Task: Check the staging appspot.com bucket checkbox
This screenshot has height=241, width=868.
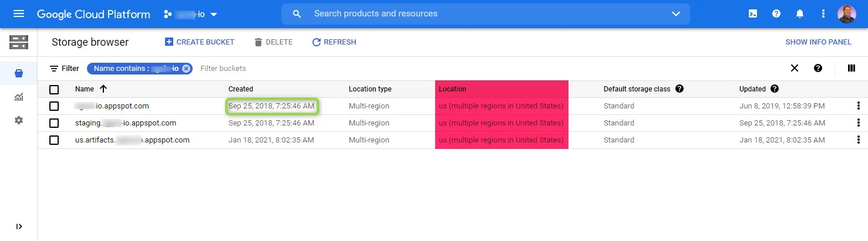Action: [x=54, y=123]
